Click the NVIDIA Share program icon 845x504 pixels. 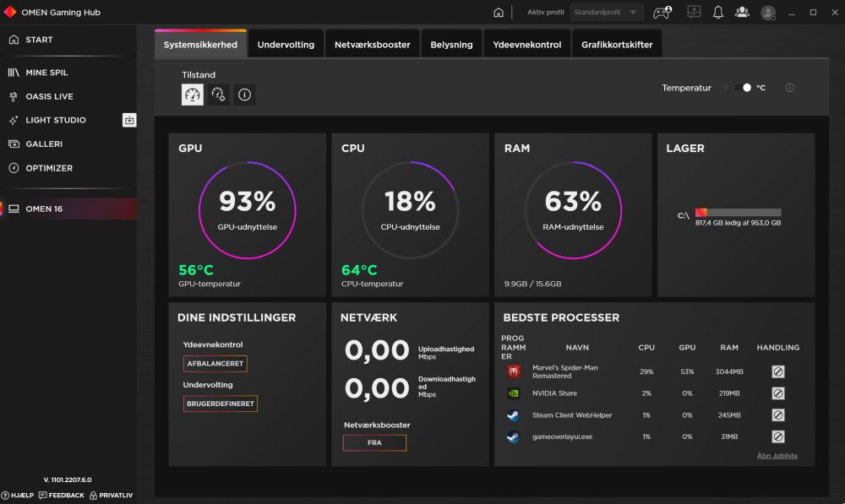pyautogui.click(x=513, y=393)
